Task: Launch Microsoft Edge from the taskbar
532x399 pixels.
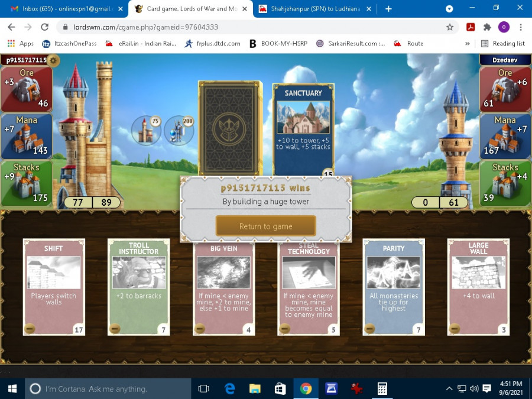Action: point(230,389)
